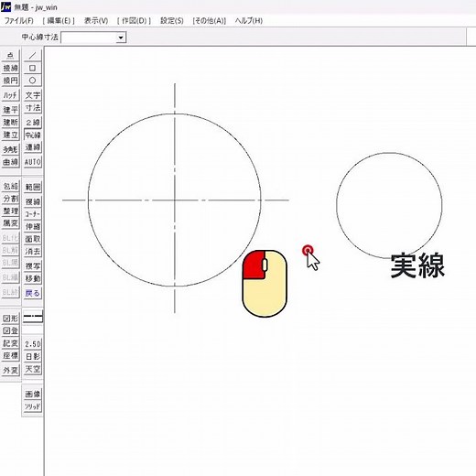Select the 多角形 polygon tool
This screenshot has width=476, height=476.
11,149
